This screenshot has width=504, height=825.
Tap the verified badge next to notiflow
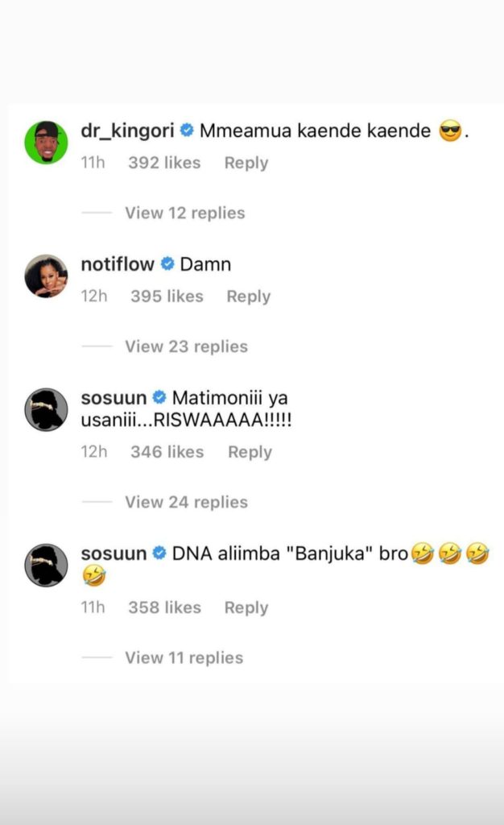[x=167, y=263]
